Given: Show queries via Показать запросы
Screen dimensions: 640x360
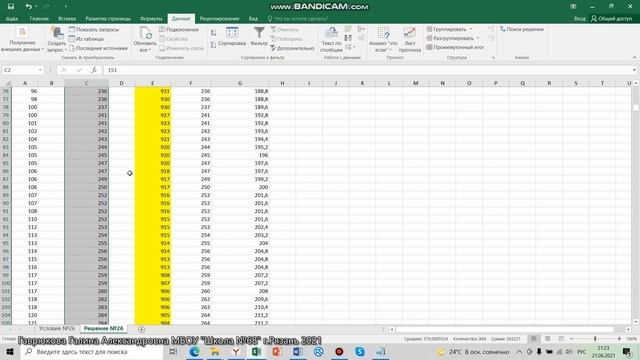Looking at the screenshot, I should tap(94, 29).
